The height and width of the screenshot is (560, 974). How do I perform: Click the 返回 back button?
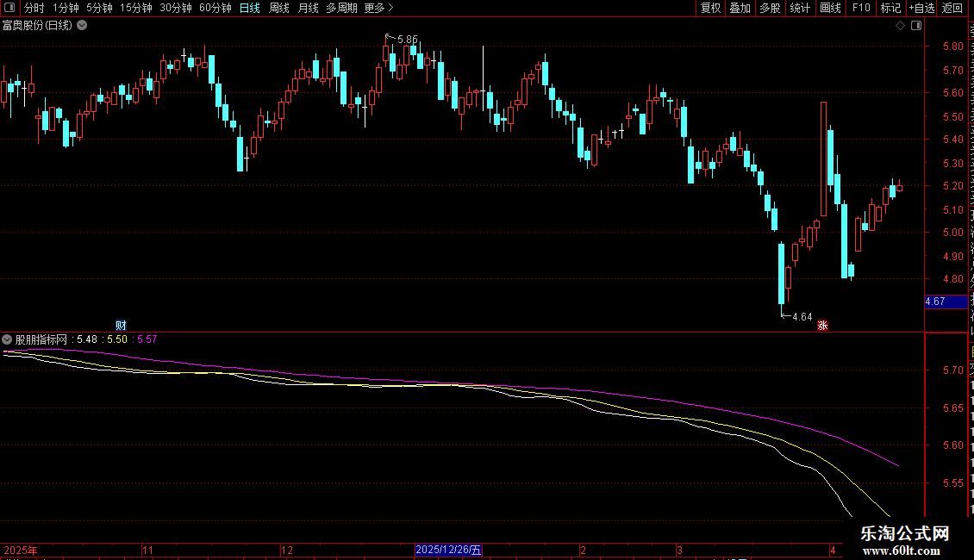point(952,8)
